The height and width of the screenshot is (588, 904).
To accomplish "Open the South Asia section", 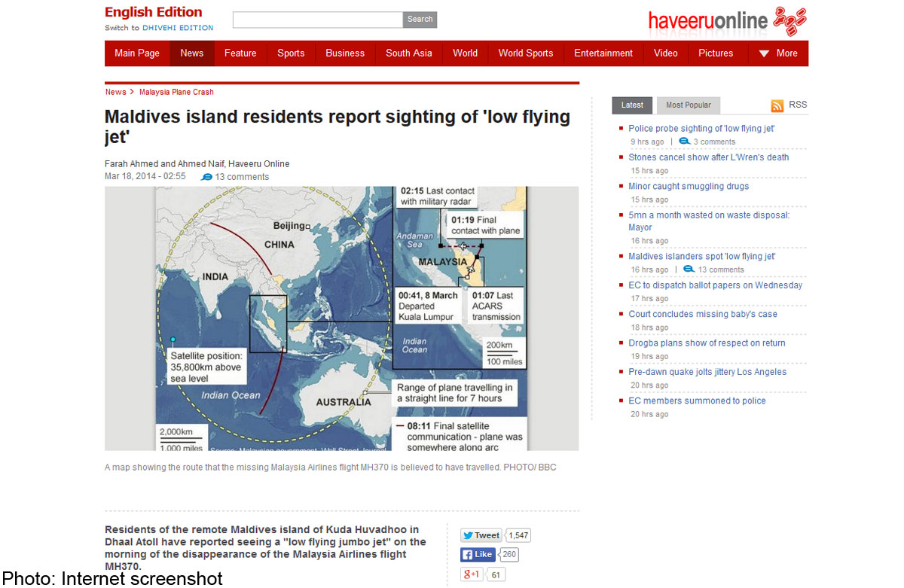I will pos(409,53).
